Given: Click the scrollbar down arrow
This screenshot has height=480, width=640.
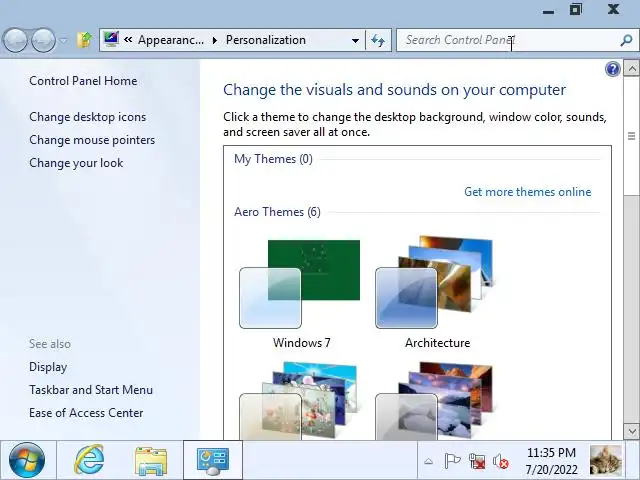Looking at the screenshot, I should [631, 431].
